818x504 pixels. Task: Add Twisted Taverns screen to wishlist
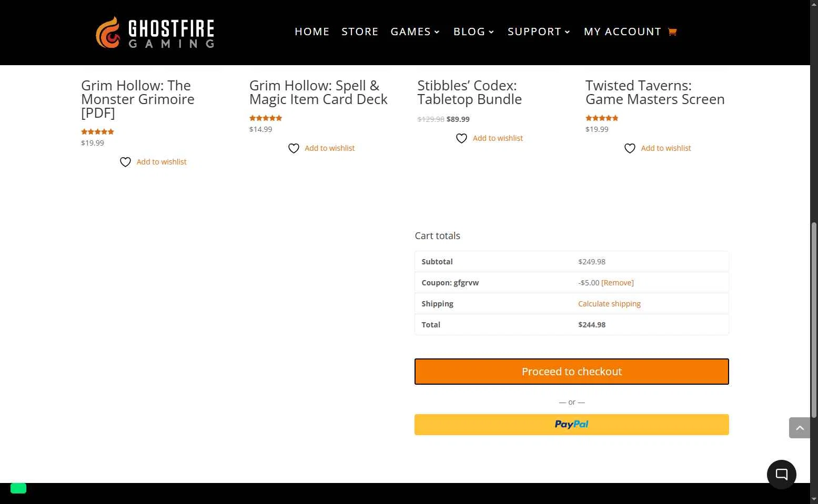point(666,148)
